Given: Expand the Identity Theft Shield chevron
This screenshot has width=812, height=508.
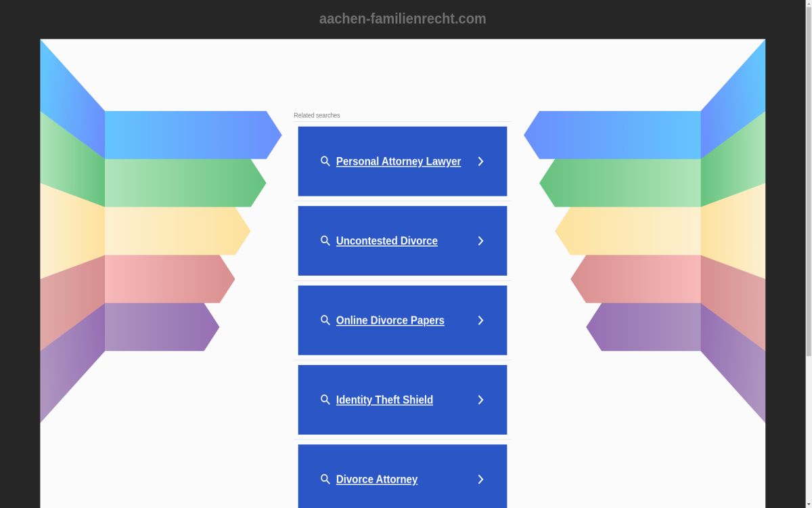Looking at the screenshot, I should tap(480, 400).
